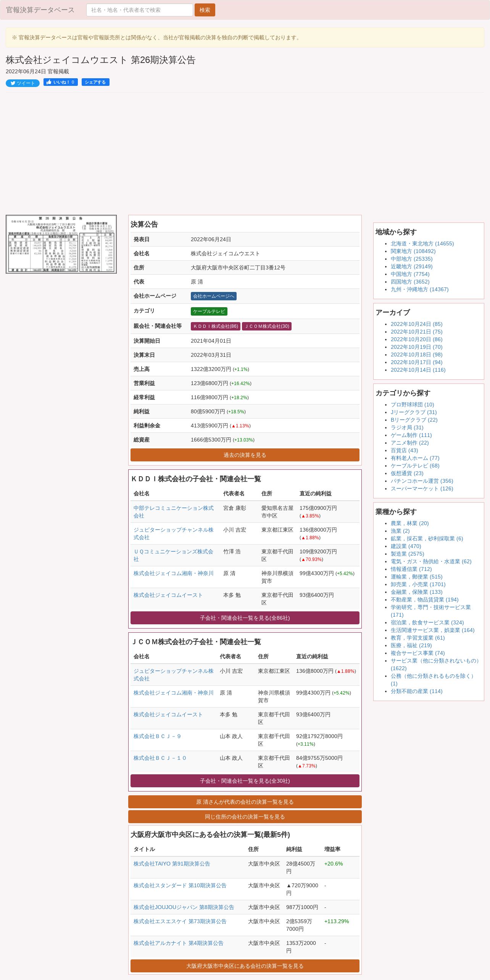
Task: Open archive 2022年10月24日 (85)
Action: 417,324
